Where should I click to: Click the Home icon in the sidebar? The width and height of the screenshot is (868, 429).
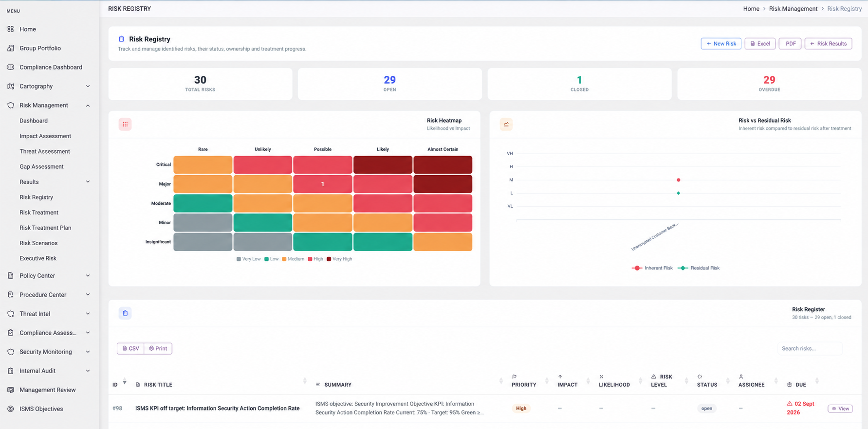pyautogui.click(x=11, y=29)
